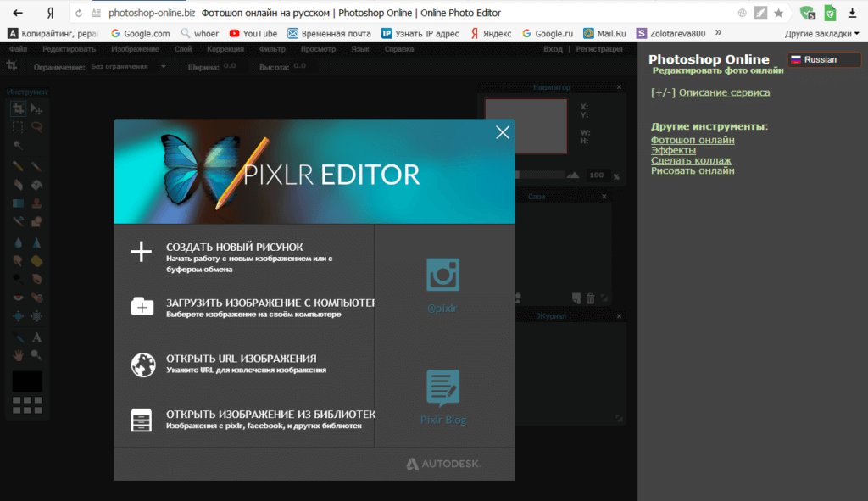868x501 pixels.
Task: Select the Crop tool in the toolbox
Action: (18, 109)
